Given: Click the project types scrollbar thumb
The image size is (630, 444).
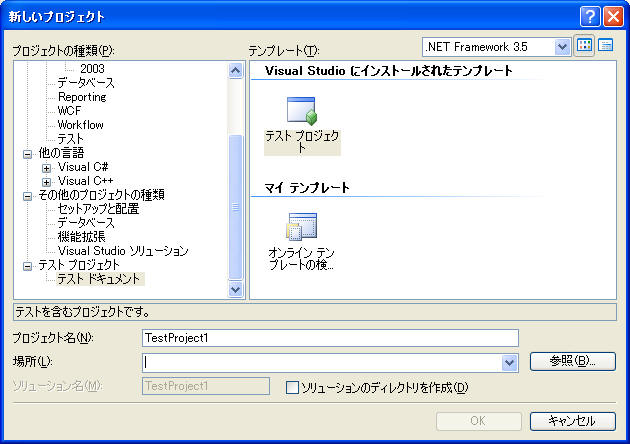Looking at the screenshot, I should click(235, 207).
